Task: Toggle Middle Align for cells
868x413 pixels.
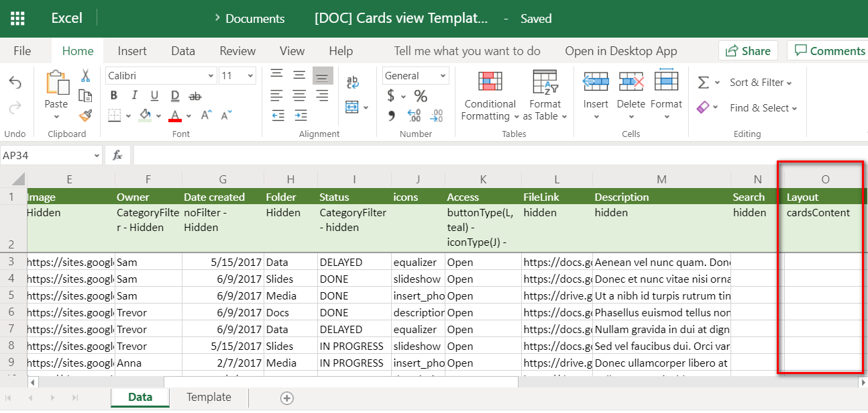Action: point(300,75)
